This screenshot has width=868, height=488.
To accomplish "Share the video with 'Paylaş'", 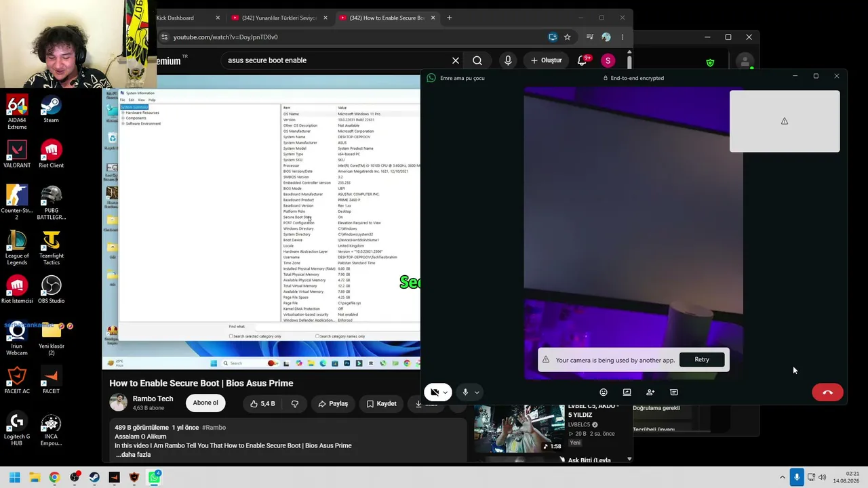I will tap(333, 404).
